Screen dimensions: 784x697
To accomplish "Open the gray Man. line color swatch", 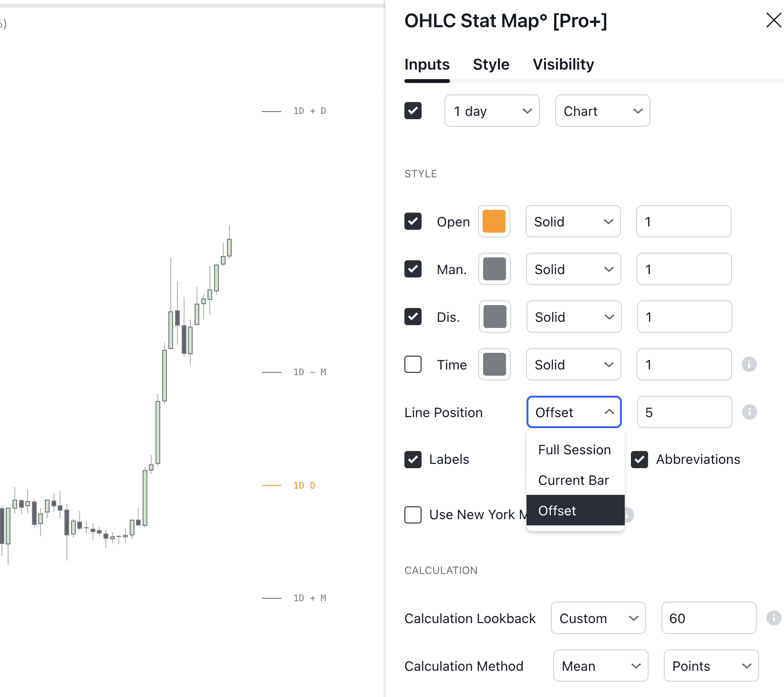I will coord(495,269).
